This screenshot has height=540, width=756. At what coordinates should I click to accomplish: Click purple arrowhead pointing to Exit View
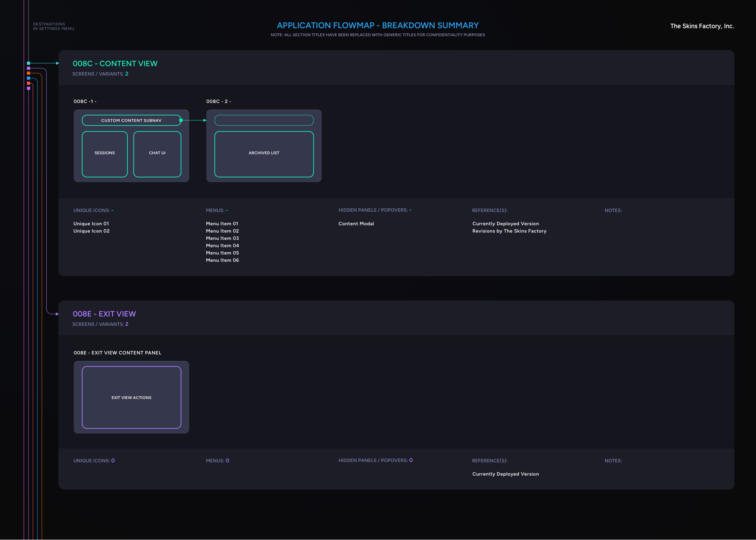(x=57, y=314)
